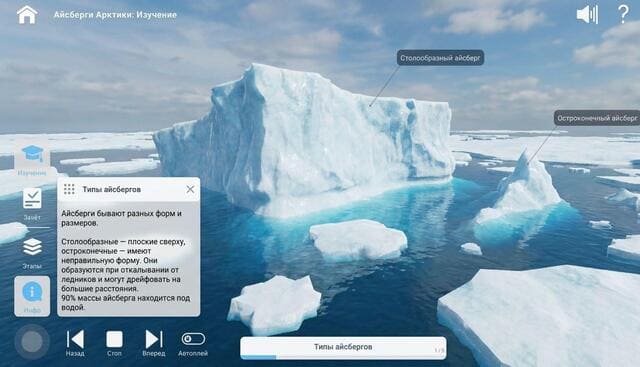Screen dimensions: 640x367
Task: Open help via question mark icon
Action: pyautogui.click(x=623, y=14)
